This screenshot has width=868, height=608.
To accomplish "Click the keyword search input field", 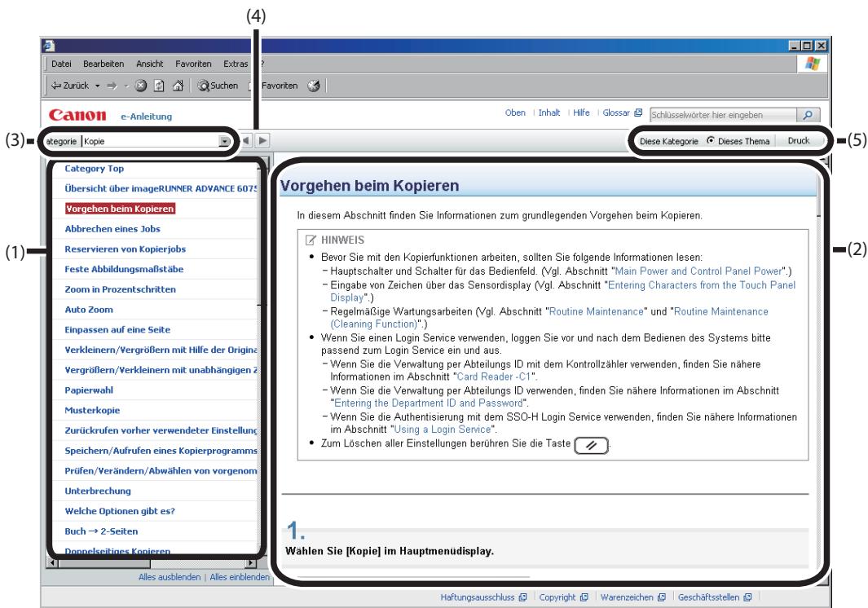I will click(723, 115).
